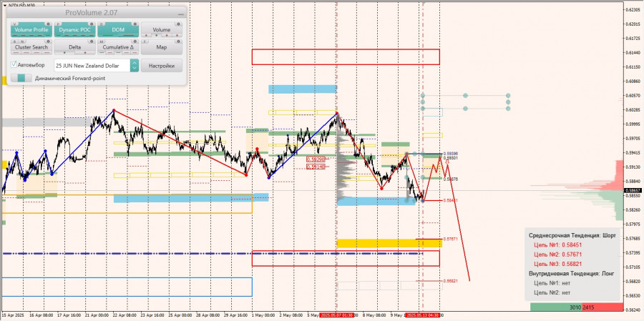Toggle off the Volume Profile indicator
Screen dimensions: 644x321
click(31, 29)
